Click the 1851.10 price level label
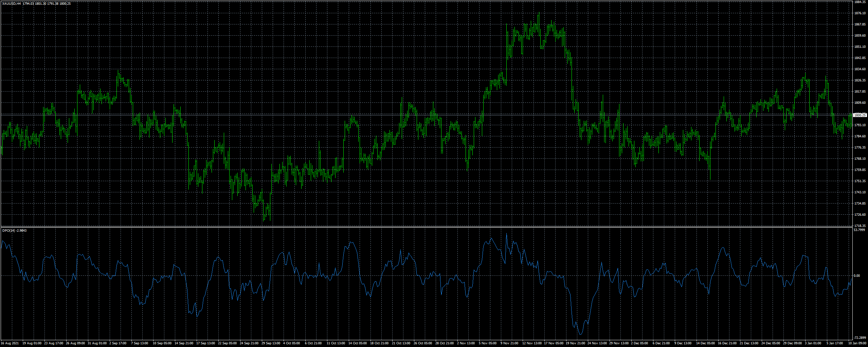868x347 pixels. [860, 47]
